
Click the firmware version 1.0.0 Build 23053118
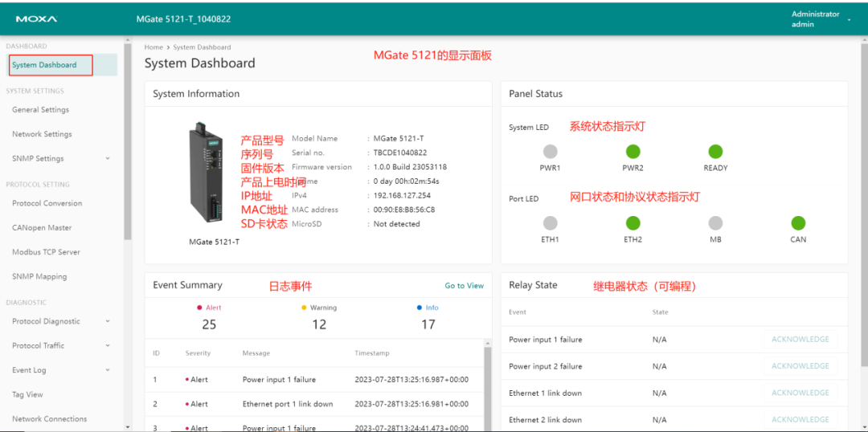tap(410, 166)
